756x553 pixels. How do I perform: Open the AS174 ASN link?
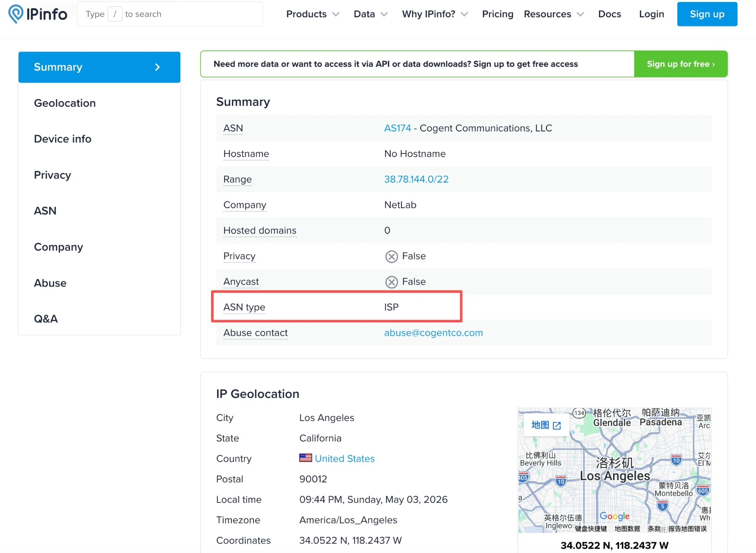(x=397, y=128)
